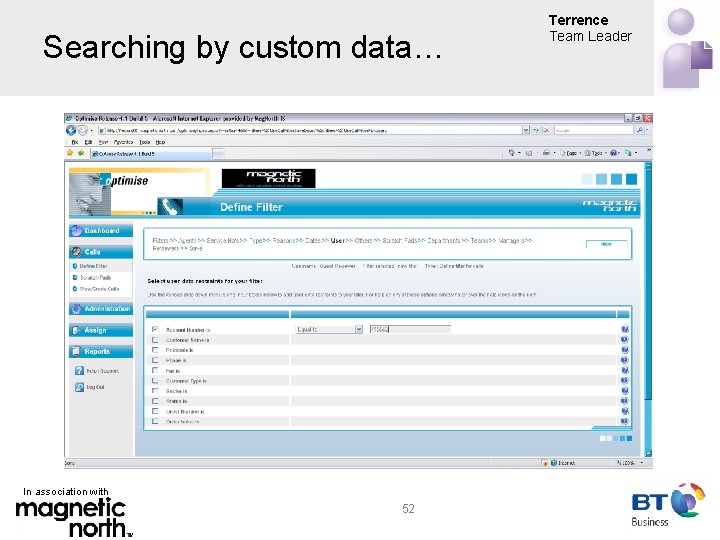Click the Dates step in the breadcrumb
The image size is (720, 540).
click(x=313, y=241)
